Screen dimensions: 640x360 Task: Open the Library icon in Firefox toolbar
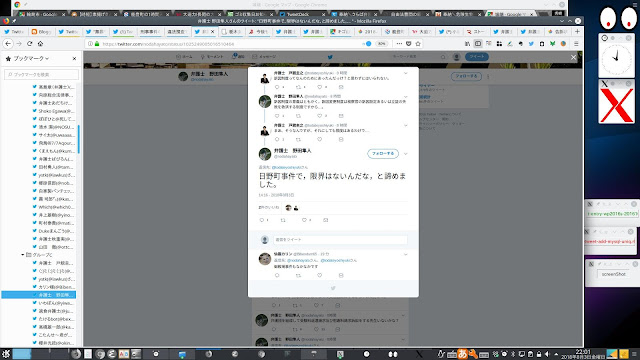point(467,44)
